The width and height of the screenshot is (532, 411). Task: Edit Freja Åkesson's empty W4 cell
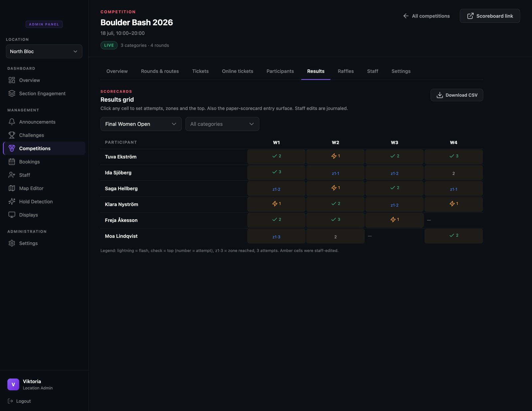454,220
